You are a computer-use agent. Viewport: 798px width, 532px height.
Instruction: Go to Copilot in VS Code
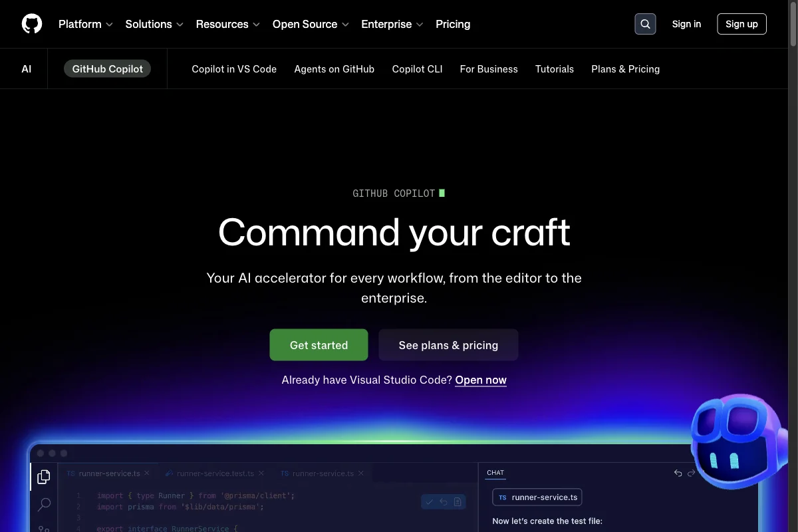pos(234,68)
